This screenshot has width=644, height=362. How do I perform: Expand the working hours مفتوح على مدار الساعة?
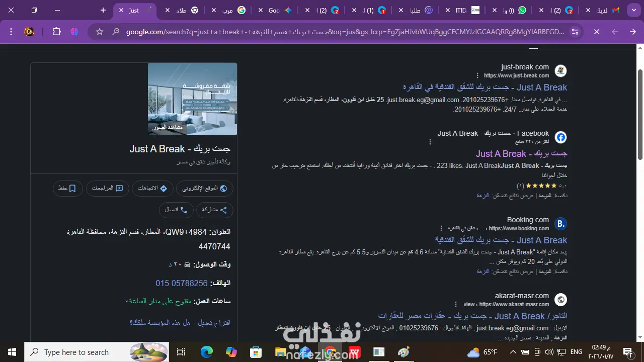(x=158, y=301)
